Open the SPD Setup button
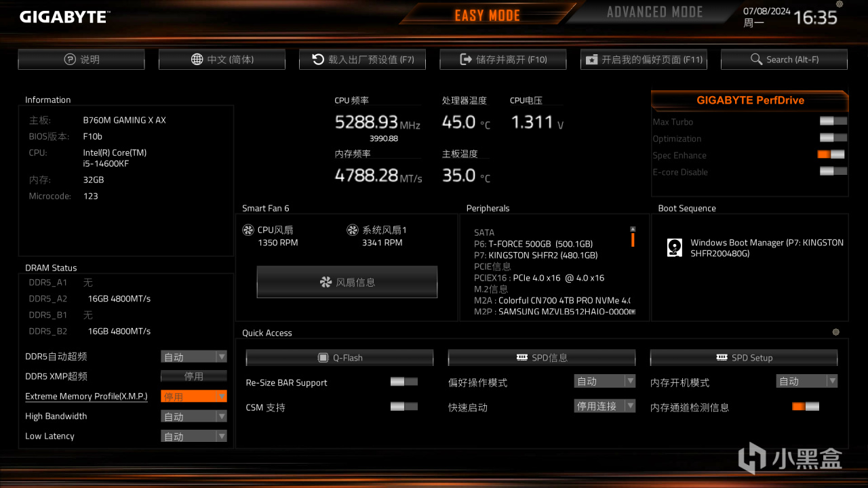Image resolution: width=868 pixels, height=488 pixels. pos(744,358)
